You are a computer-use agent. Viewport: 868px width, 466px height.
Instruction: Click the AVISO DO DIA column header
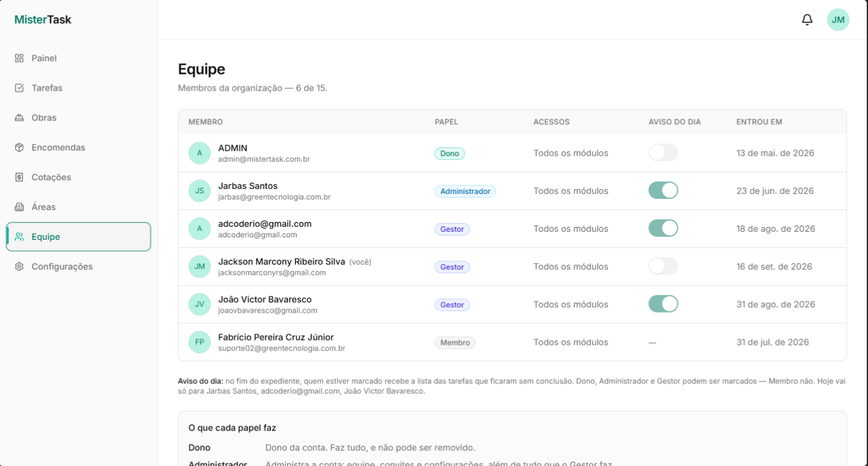click(x=675, y=122)
